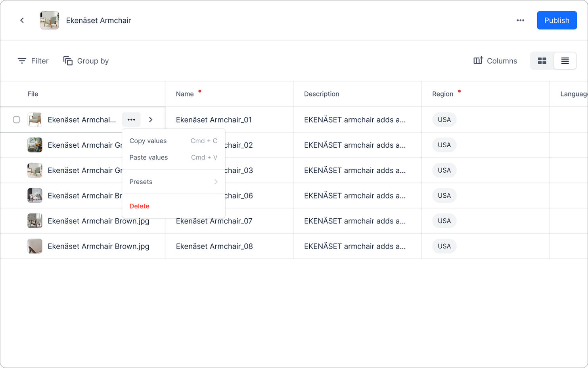The width and height of the screenshot is (588, 368).
Task: Switch to grid view
Action: pos(542,61)
